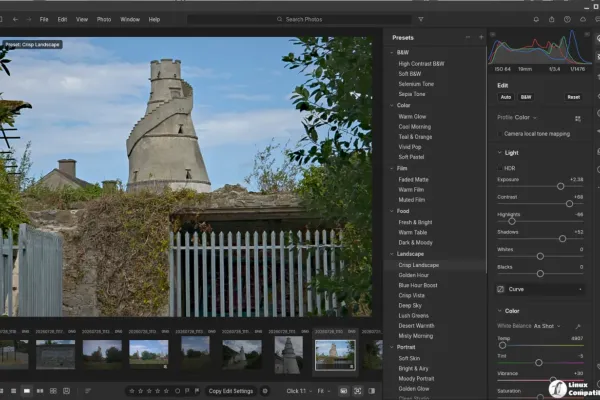Screen dimensions: 600x400
Task: Open the View menu
Action: click(82, 19)
